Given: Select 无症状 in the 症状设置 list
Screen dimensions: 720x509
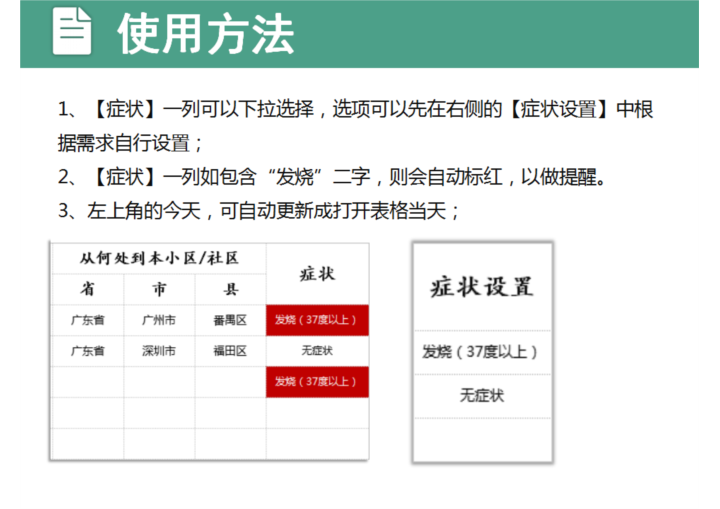Looking at the screenshot, I should click(x=482, y=396).
